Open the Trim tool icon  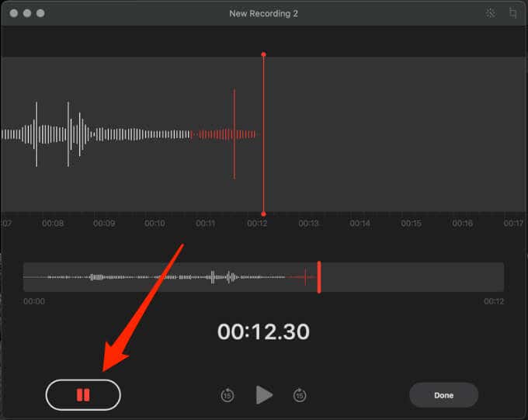tap(512, 13)
